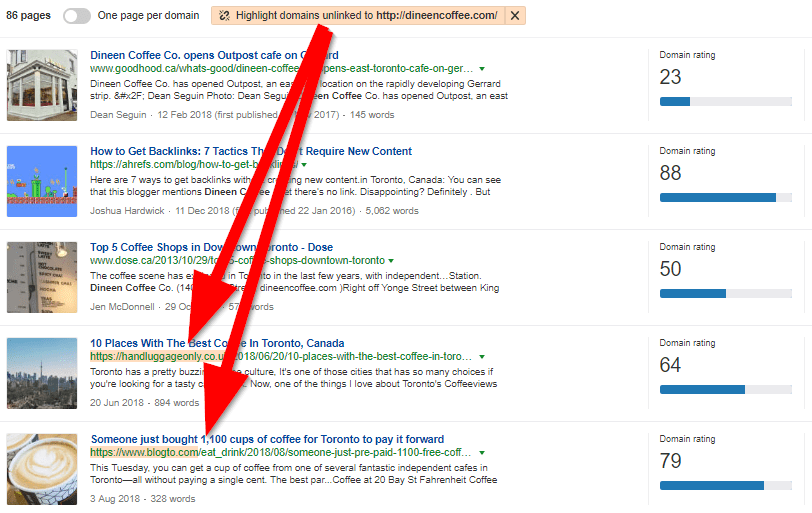The image size is (812, 513).
Task: Click author name Joshua Hardwick
Action: click(127, 211)
